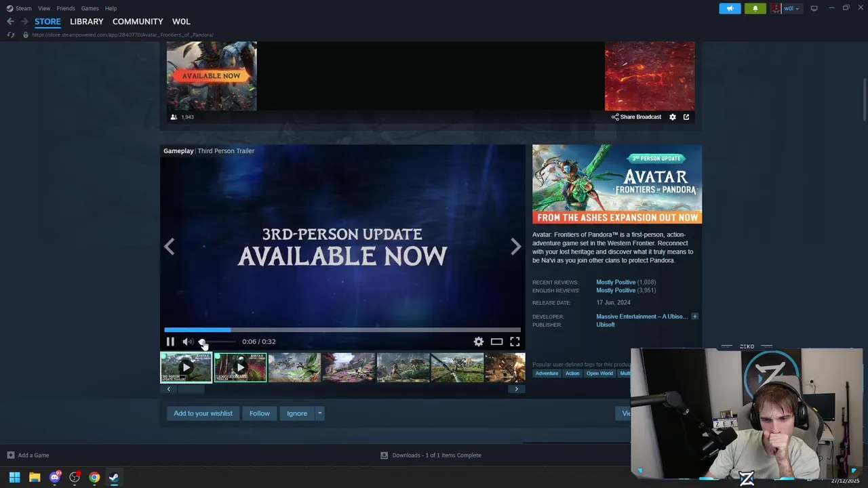Screen dimensions: 868x488
Task: Click Share Broadcast
Action: [636, 117]
